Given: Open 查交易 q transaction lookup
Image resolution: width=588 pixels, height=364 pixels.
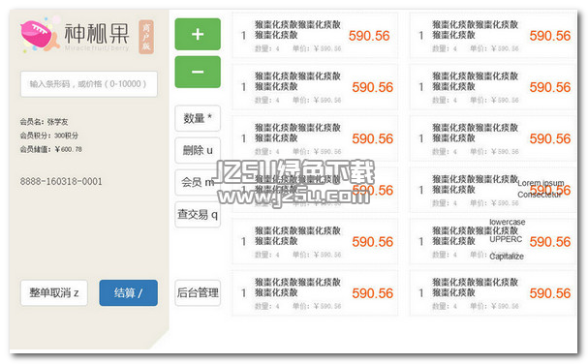Looking at the screenshot, I should pyautogui.click(x=198, y=214).
